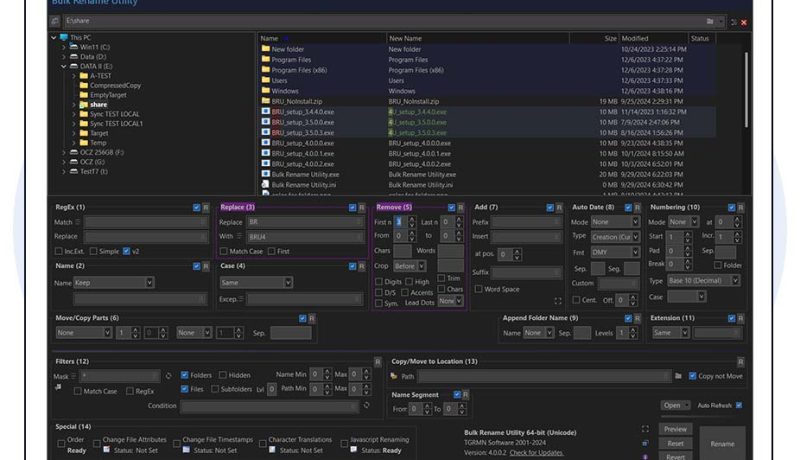Expand the Sync TEST LOCAL folder node
800x460 pixels.
click(74, 114)
